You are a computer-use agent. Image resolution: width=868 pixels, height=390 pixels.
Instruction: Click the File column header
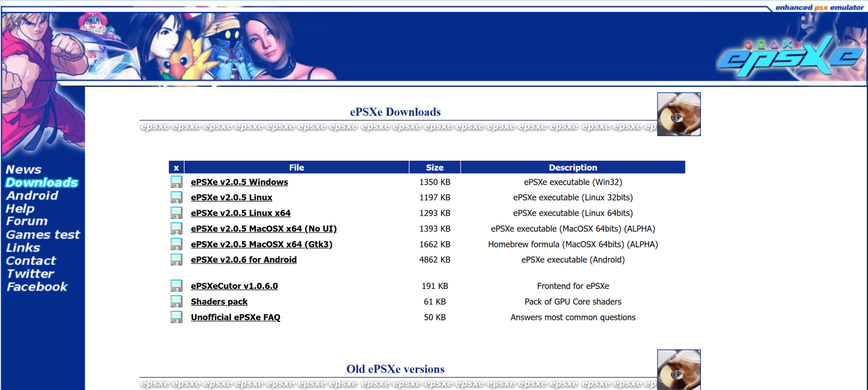point(297,167)
